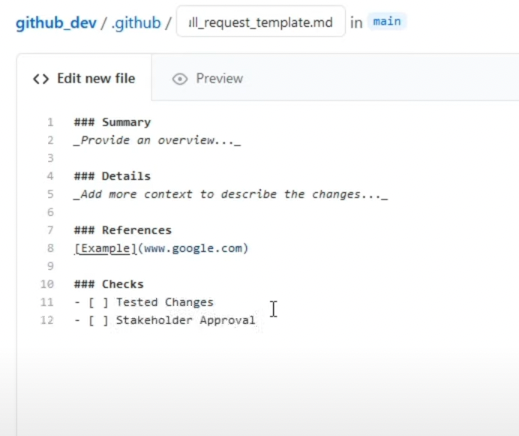Click the ### Checks heading line
This screenshot has height=436, width=519.
[x=109, y=284]
